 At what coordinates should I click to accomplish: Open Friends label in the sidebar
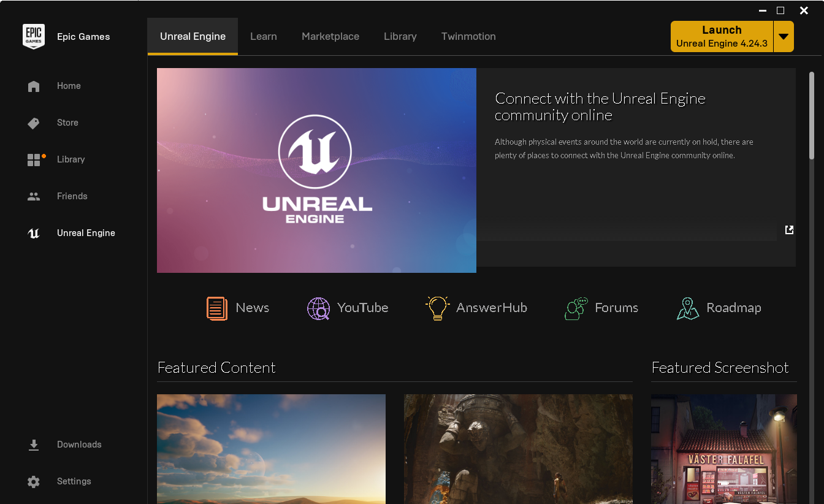[x=72, y=196]
